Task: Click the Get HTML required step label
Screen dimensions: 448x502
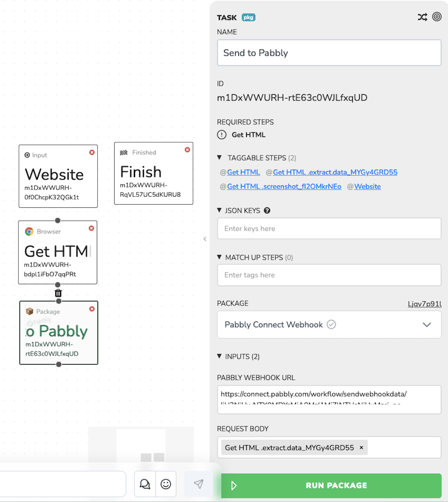Action: [x=249, y=135]
